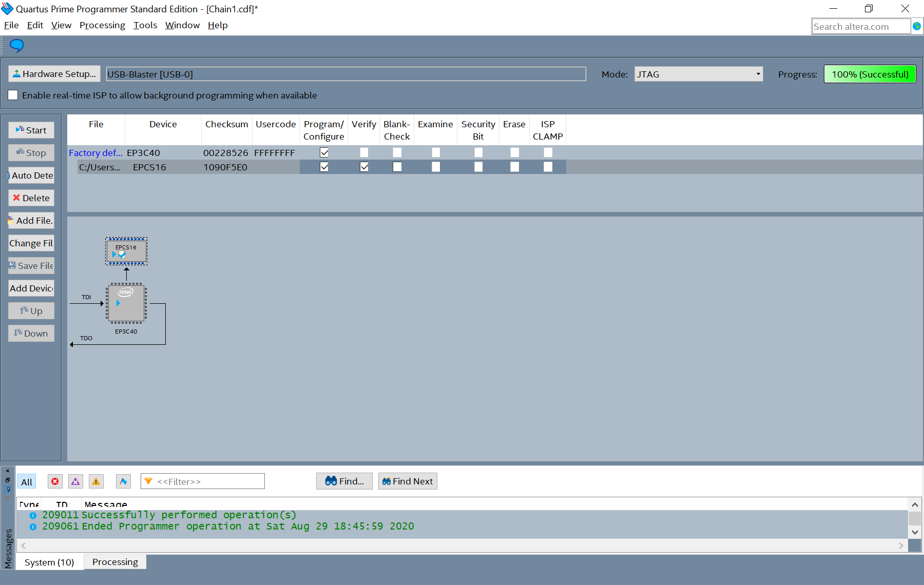924x585 pixels.
Task: Toggle the blue flagged messages filter icon
Action: point(123,481)
